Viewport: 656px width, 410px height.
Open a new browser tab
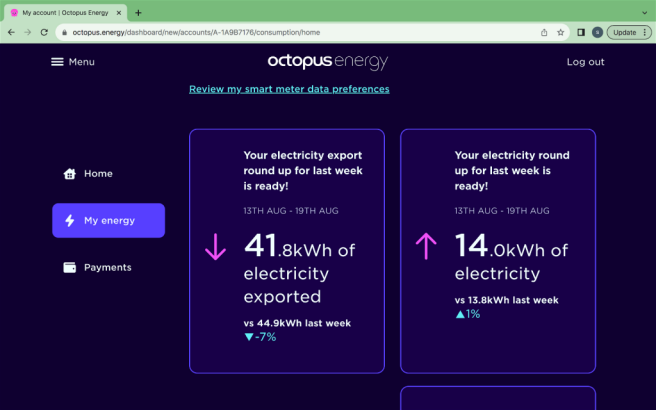pos(138,13)
